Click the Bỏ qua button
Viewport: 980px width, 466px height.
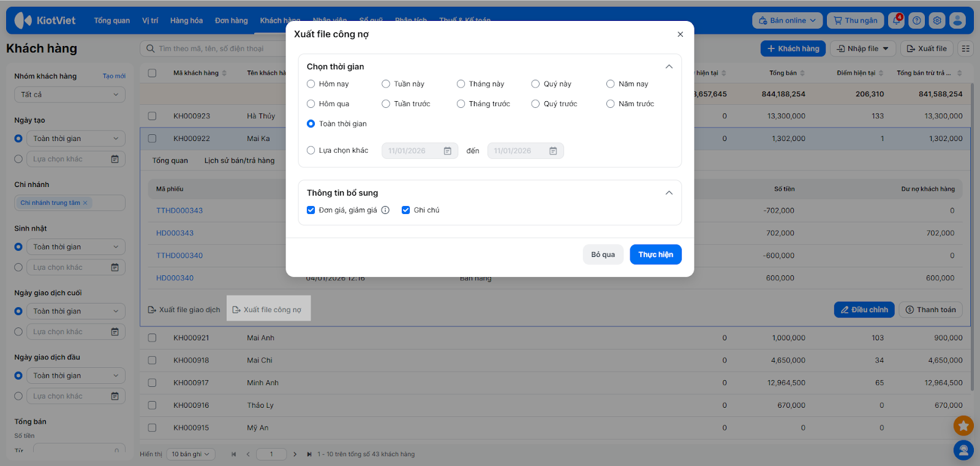(x=603, y=254)
